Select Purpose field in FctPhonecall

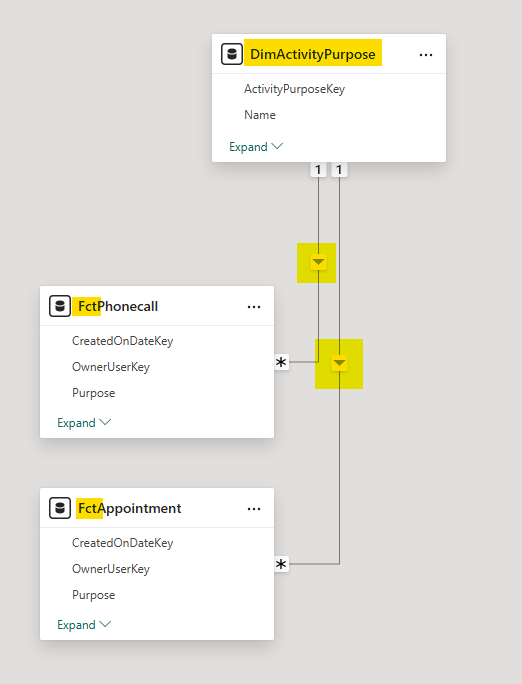point(93,393)
